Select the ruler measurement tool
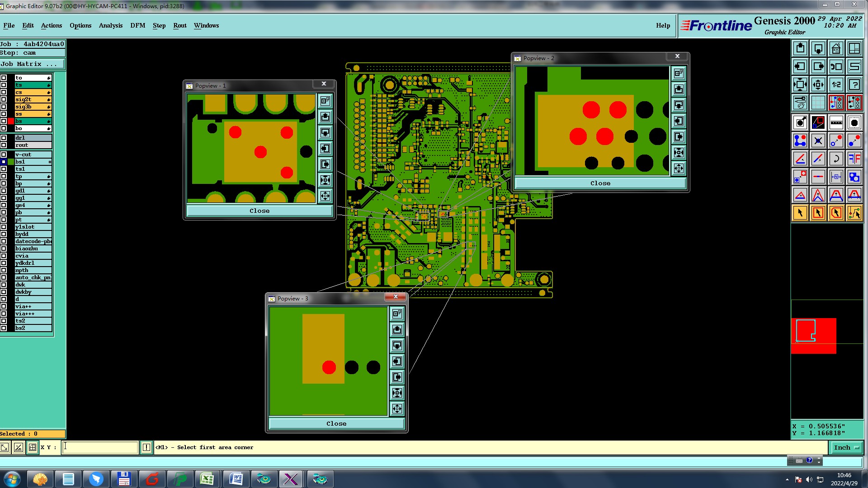The height and width of the screenshot is (488, 868). pos(836,122)
